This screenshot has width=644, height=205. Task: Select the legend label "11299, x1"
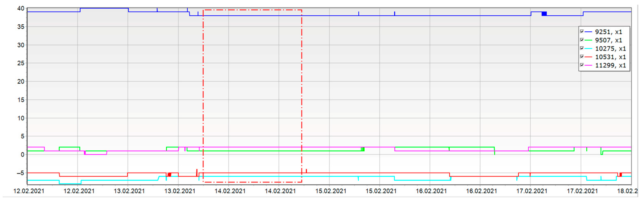click(x=610, y=65)
